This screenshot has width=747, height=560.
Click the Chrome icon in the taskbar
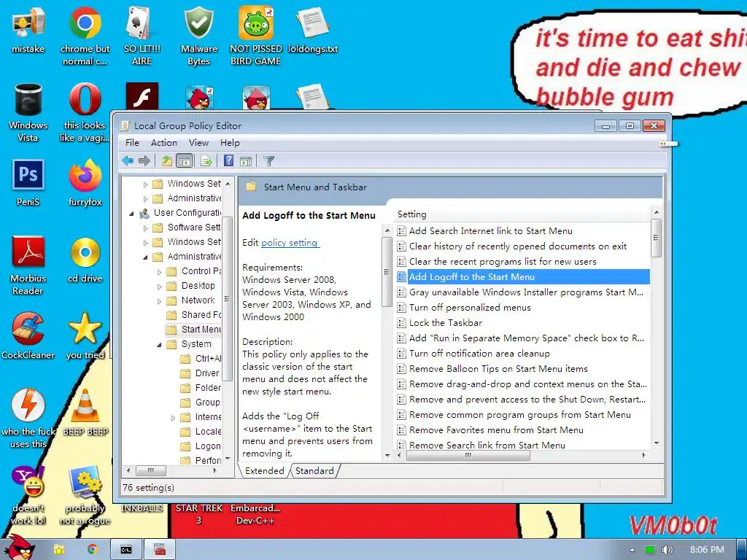(x=92, y=550)
